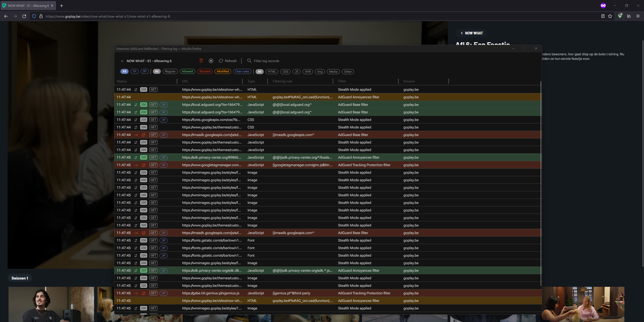Open the Firefox library sidebar icon

pos(629,16)
